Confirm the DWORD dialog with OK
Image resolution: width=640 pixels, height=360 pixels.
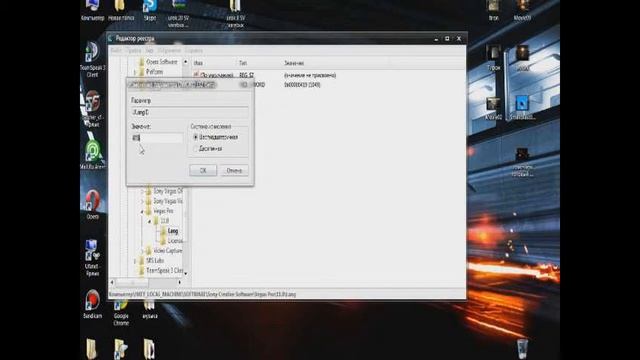pyautogui.click(x=203, y=170)
